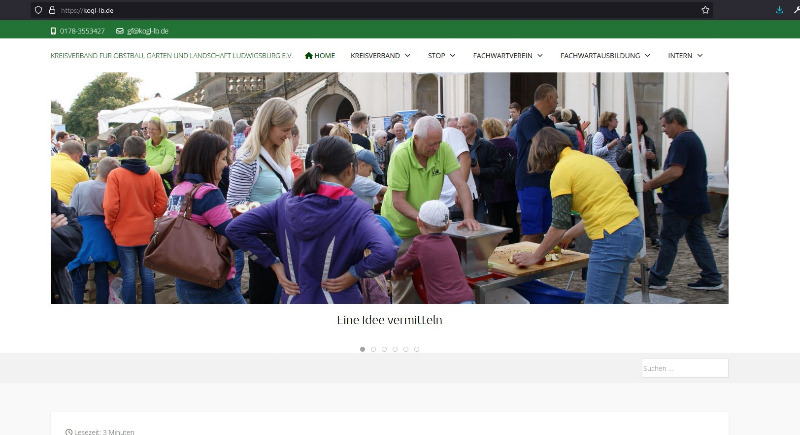Open the Kreisverband site title link

(171, 56)
